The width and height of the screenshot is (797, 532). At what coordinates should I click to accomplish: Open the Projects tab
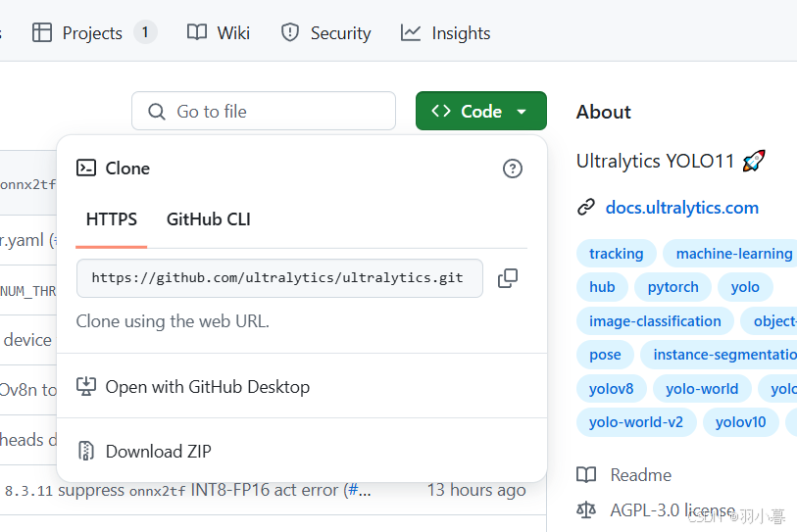click(94, 33)
